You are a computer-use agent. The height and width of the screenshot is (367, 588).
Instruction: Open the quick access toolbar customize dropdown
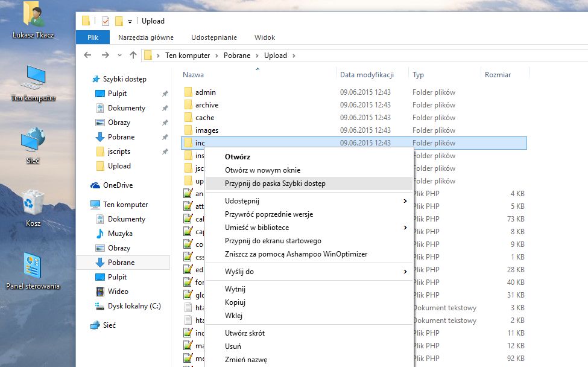[x=130, y=22]
